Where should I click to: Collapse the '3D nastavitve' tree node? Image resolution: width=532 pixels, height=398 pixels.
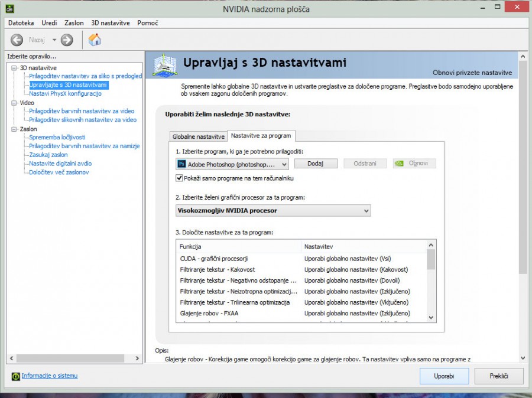tap(14, 68)
